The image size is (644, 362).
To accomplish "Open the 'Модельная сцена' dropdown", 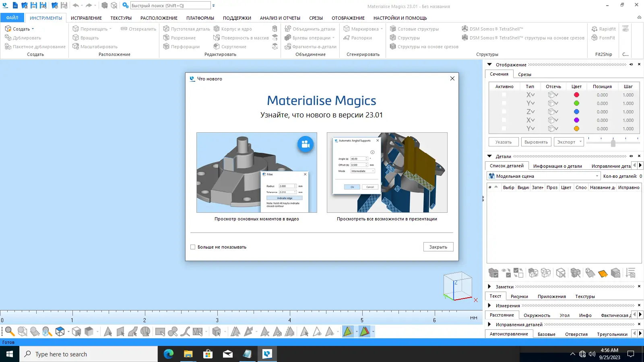I will pyautogui.click(x=597, y=176).
